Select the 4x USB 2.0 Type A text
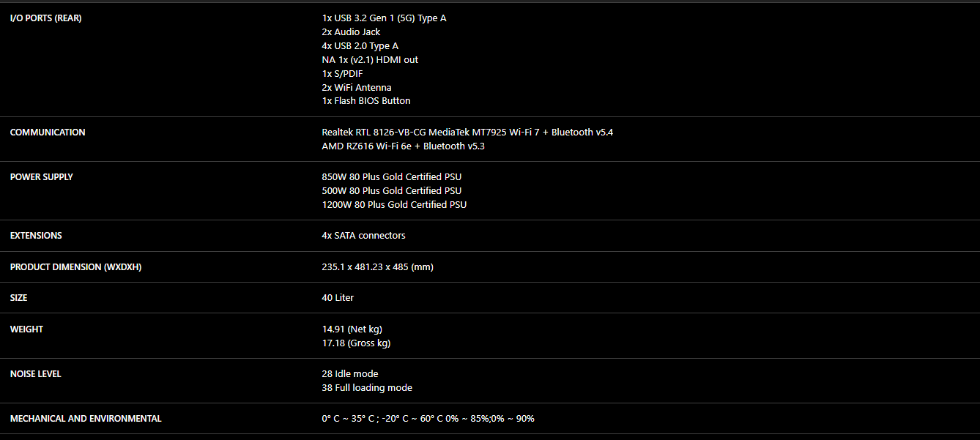The image size is (980, 440). point(360,46)
